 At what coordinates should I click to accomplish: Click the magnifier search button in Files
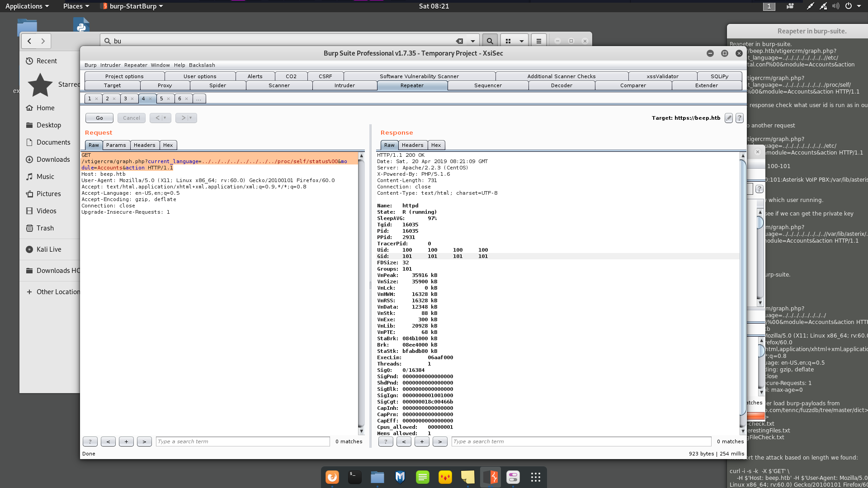[x=490, y=41]
